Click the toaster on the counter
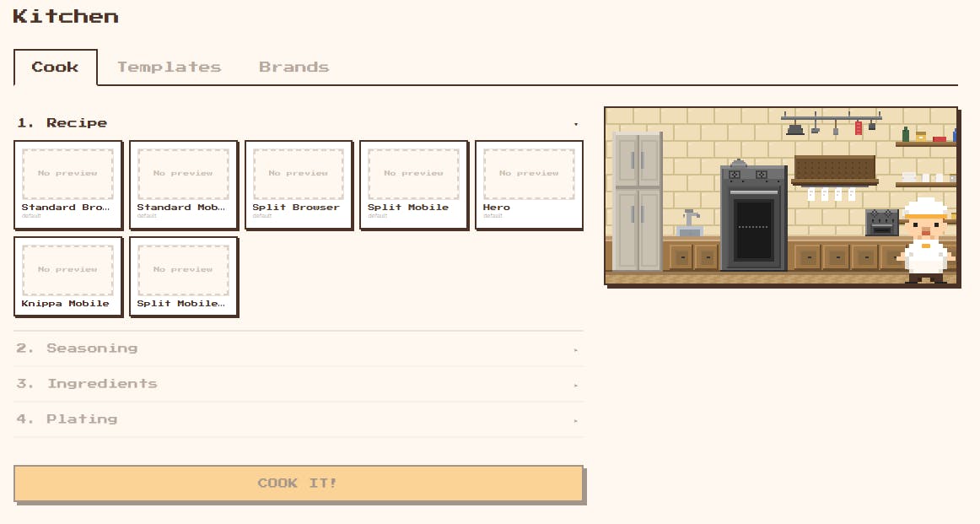 (x=882, y=223)
